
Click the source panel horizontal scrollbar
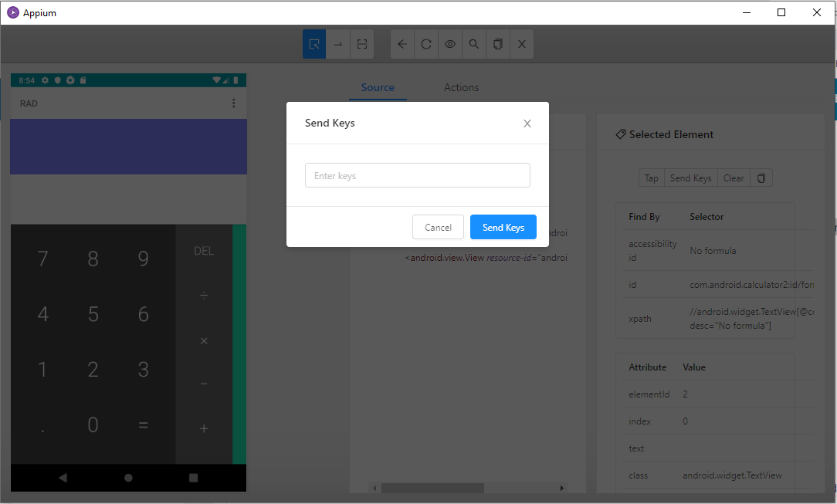point(432,488)
